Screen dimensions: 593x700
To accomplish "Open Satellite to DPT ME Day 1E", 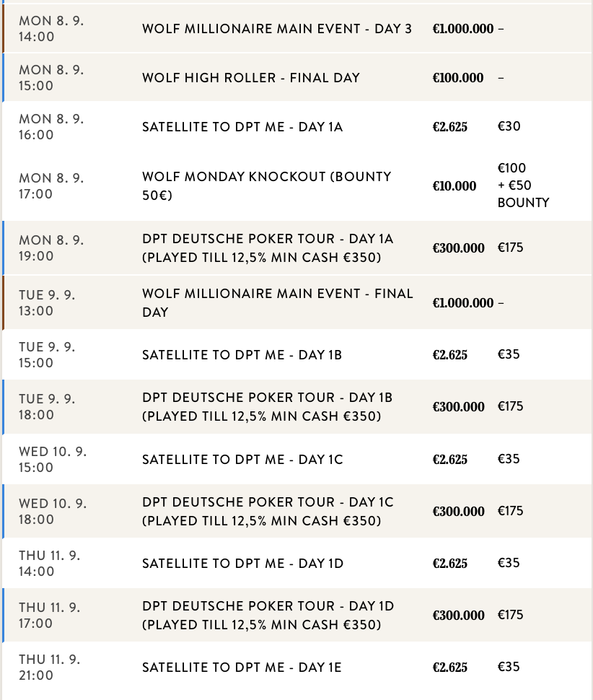I will [242, 668].
